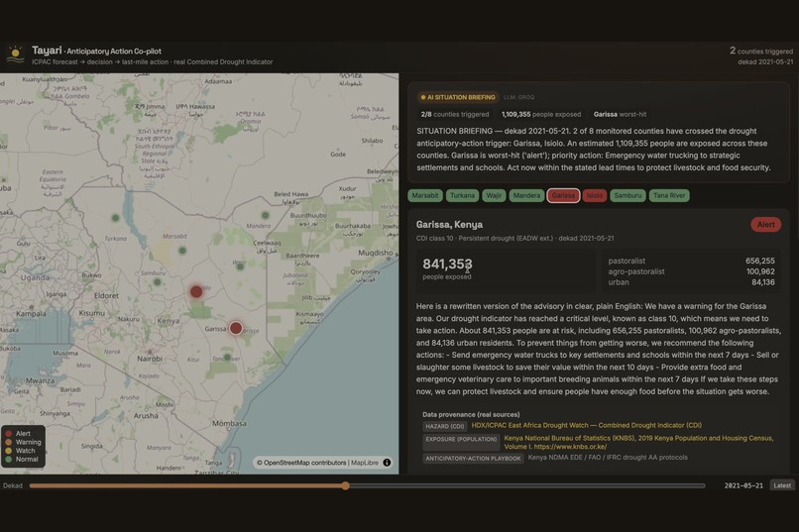This screenshot has width=799, height=532.
Task: Select the Samburu county chip
Action: 628,195
